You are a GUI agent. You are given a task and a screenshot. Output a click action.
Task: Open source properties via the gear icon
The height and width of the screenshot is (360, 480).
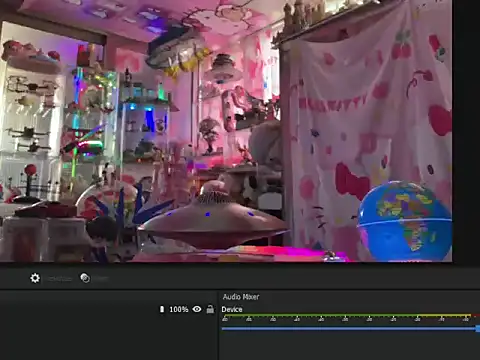pos(35,278)
